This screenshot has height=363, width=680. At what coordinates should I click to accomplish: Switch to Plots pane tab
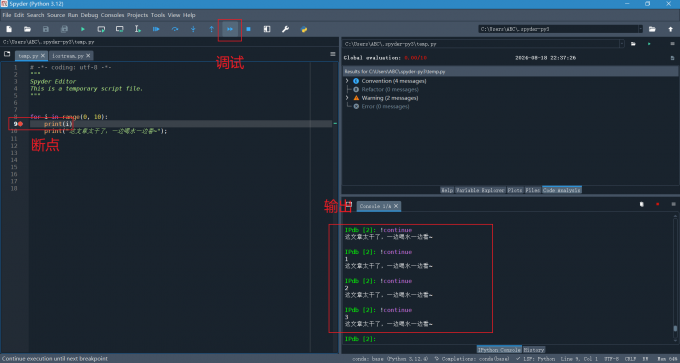(515, 190)
